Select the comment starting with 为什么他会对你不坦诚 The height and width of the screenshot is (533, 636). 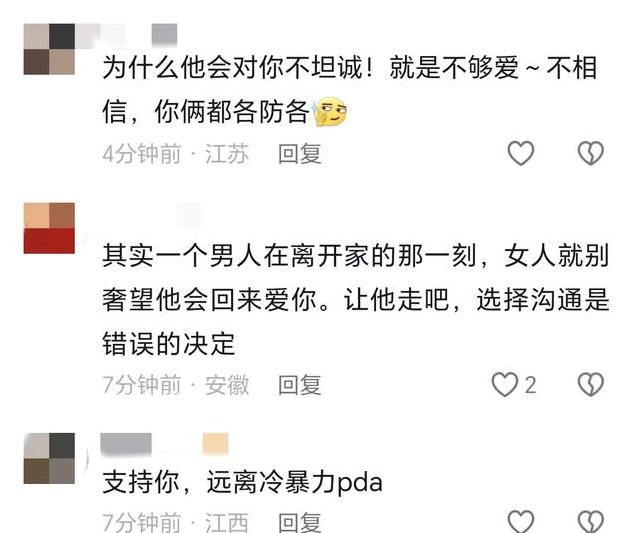pos(350,90)
